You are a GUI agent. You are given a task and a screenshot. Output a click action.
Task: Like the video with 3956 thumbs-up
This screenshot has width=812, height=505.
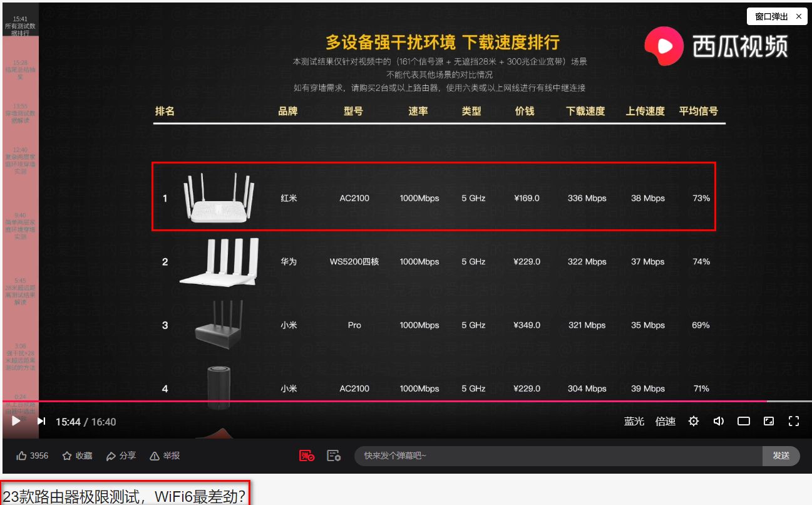coord(33,456)
